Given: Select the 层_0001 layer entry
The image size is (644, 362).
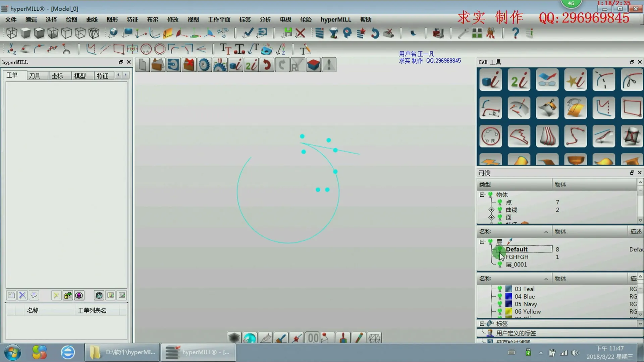Looking at the screenshot, I should point(516,264).
